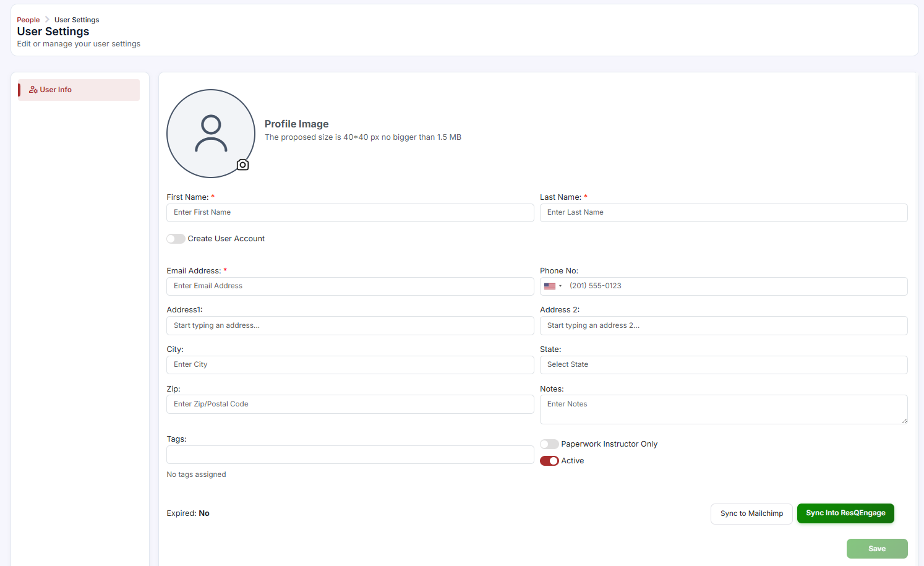The height and width of the screenshot is (566, 924).
Task: Click the camera icon on profile image
Action: pyautogui.click(x=242, y=165)
